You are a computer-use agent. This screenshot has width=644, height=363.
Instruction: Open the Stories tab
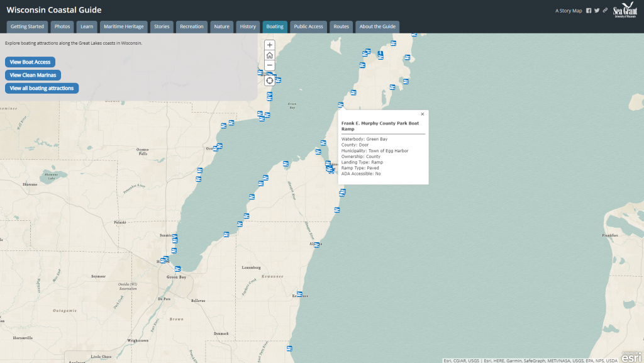coord(162,26)
